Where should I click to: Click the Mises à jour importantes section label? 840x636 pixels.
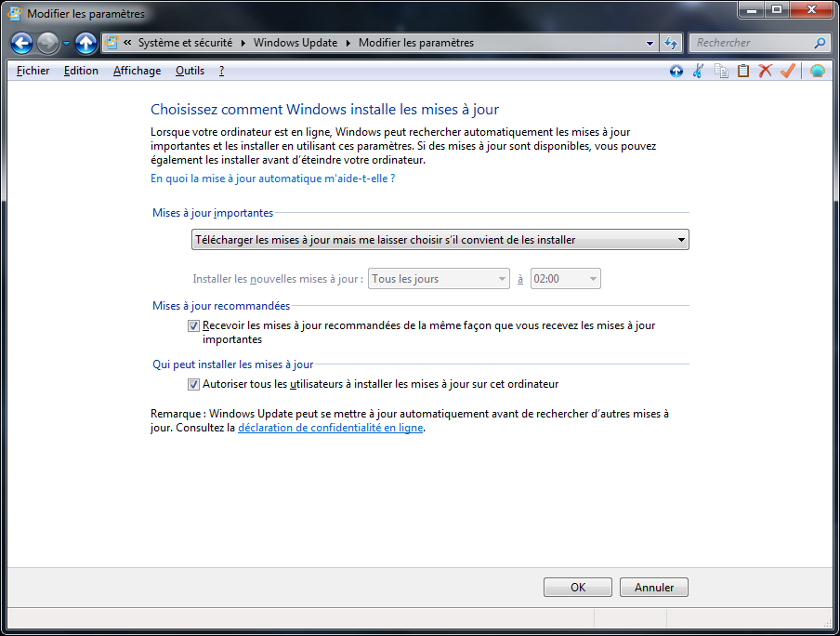213,213
